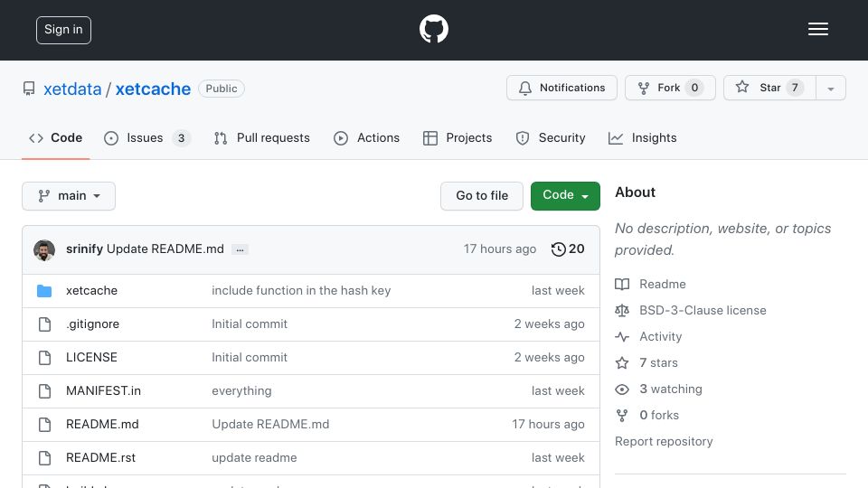
Task: Click the file icon beside .gitignore
Action: pyautogui.click(x=45, y=324)
